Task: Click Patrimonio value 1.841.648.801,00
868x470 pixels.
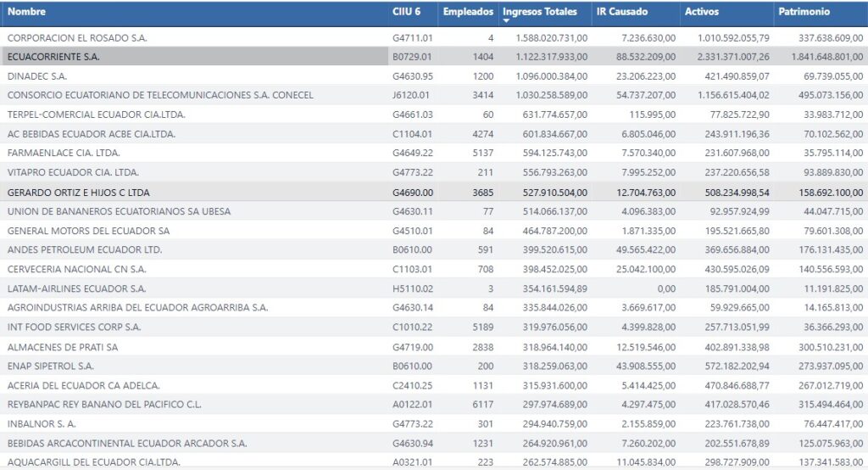Action: [x=827, y=57]
